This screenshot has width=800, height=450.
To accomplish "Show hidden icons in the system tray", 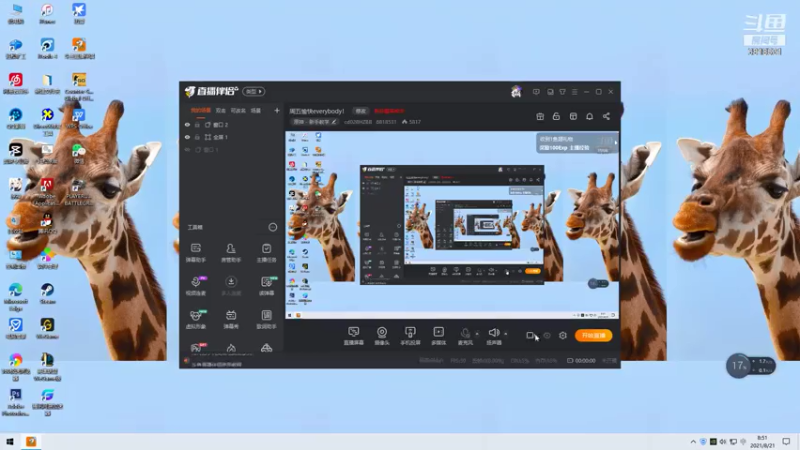I will (693, 442).
